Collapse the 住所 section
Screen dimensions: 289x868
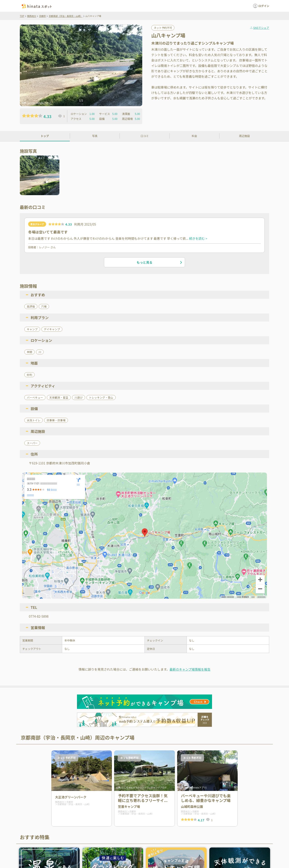(x=144, y=454)
